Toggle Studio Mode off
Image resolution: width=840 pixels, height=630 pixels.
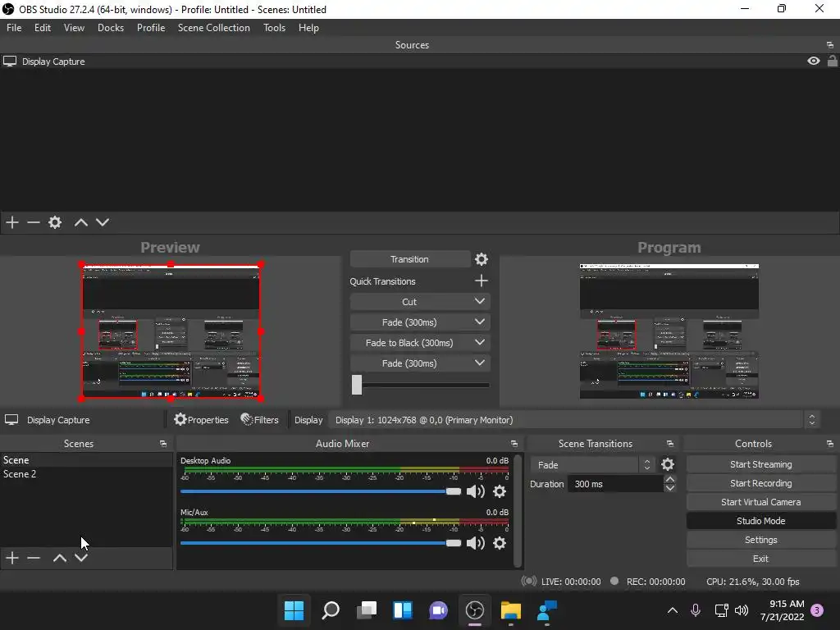[760, 521]
